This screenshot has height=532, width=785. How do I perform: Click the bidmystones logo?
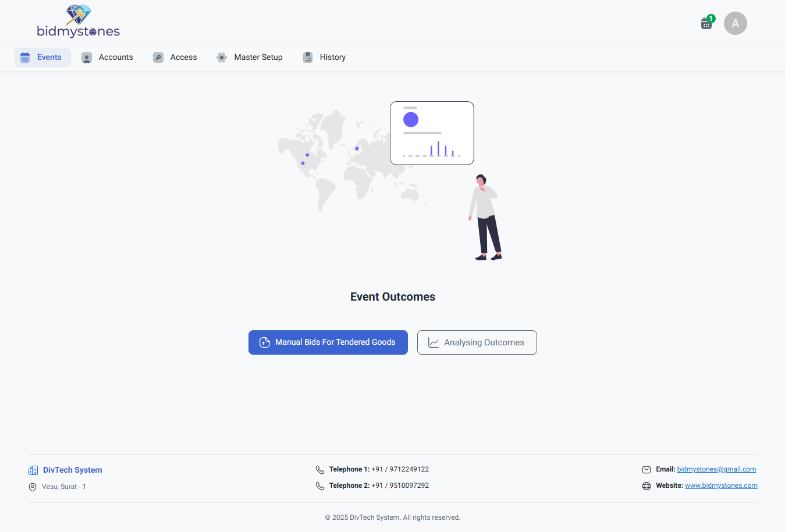click(78, 22)
